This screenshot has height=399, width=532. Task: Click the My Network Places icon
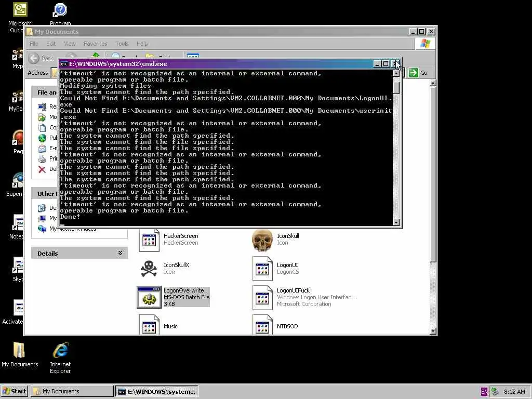point(42,229)
